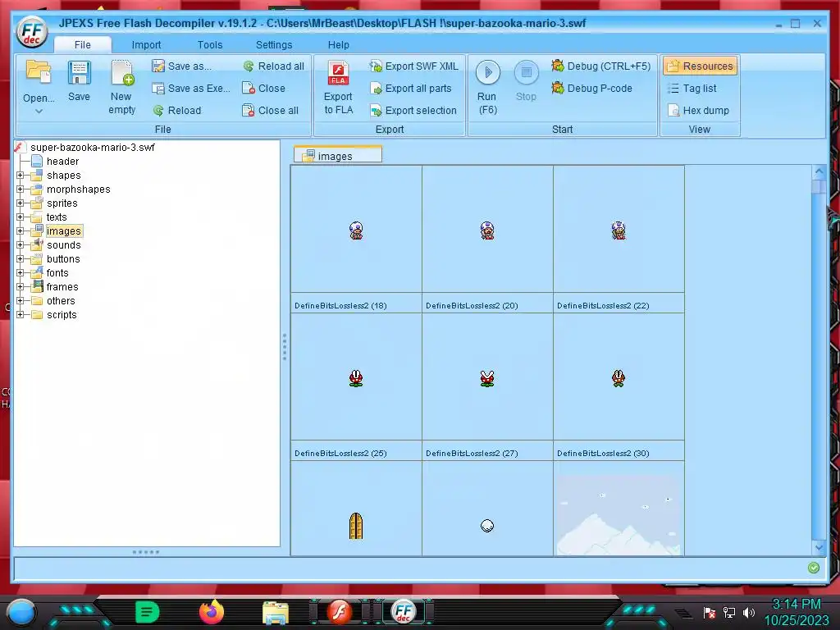
Task: Click the Stop playback button
Action: pyautogui.click(x=526, y=81)
